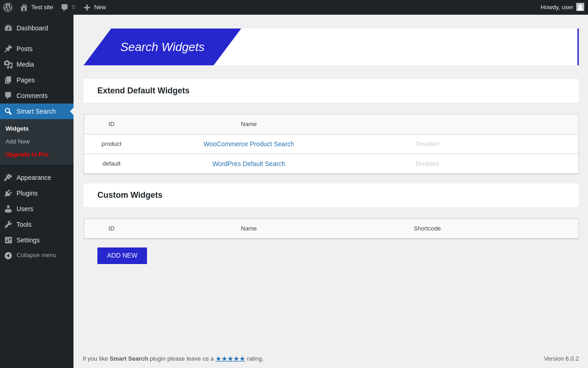The height and width of the screenshot is (368, 588).
Task: Click the Users person icon
Action: 8,209
